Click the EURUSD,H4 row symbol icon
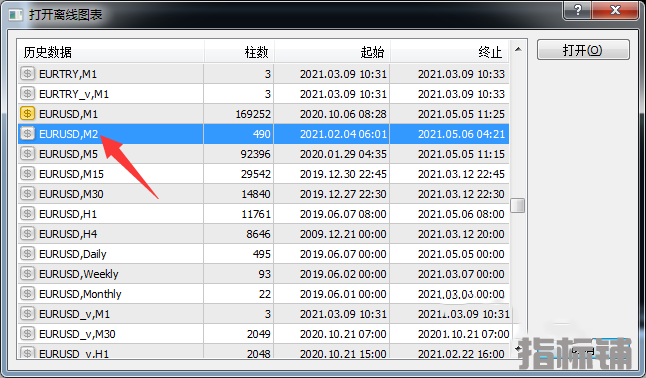The height and width of the screenshot is (378, 646). pos(28,234)
